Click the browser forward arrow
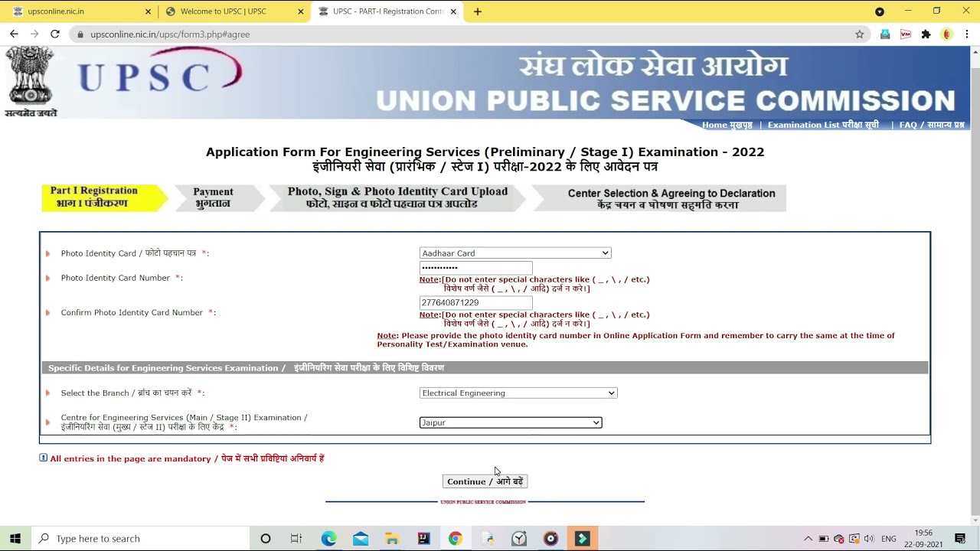 tap(34, 34)
